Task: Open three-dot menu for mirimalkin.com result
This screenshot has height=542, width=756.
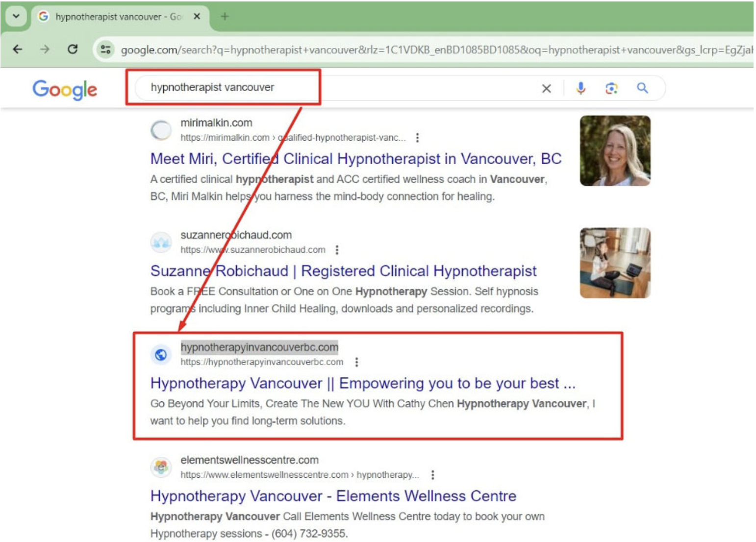Action: tap(417, 138)
